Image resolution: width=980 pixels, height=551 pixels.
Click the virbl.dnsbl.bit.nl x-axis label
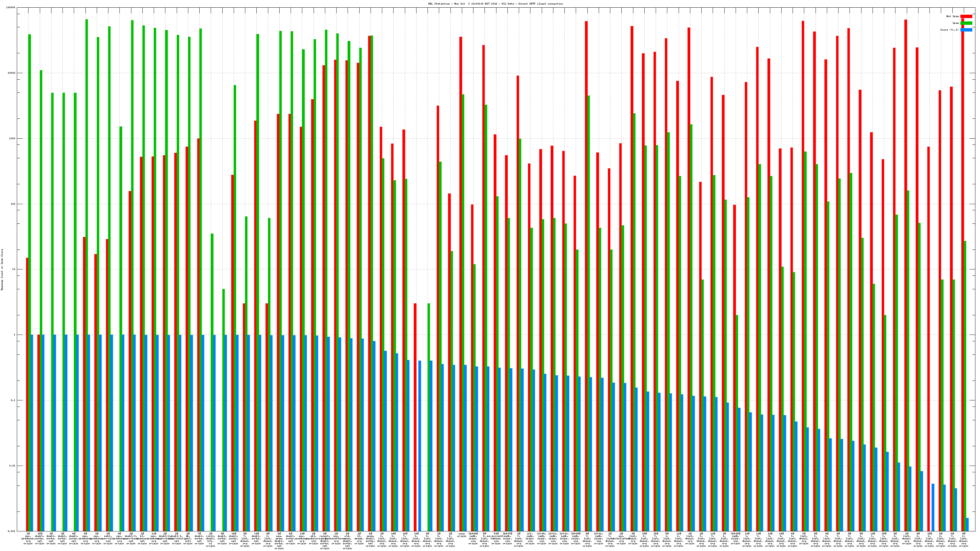coord(211,540)
